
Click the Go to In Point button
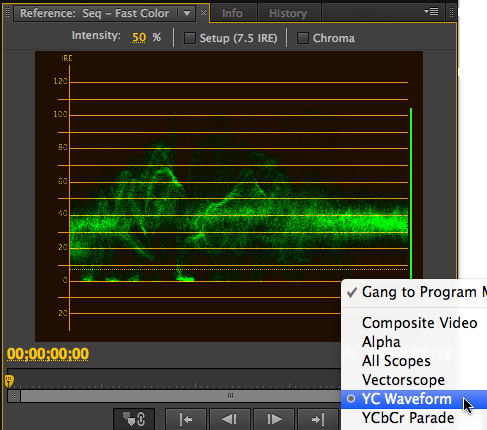[186, 419]
